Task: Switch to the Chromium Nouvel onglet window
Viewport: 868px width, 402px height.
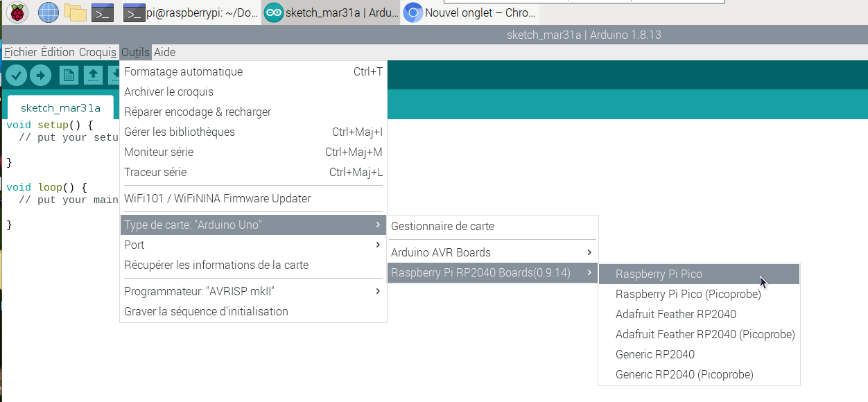Action: [x=470, y=12]
